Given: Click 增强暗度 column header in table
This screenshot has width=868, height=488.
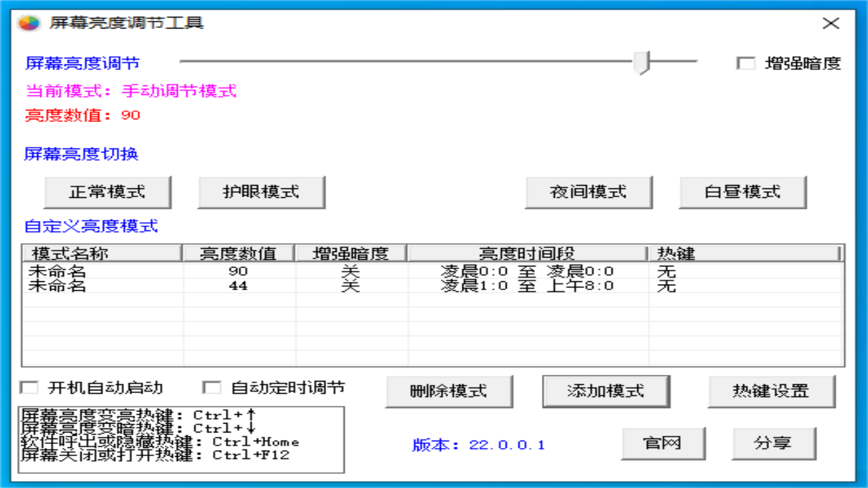Looking at the screenshot, I should coord(351,253).
